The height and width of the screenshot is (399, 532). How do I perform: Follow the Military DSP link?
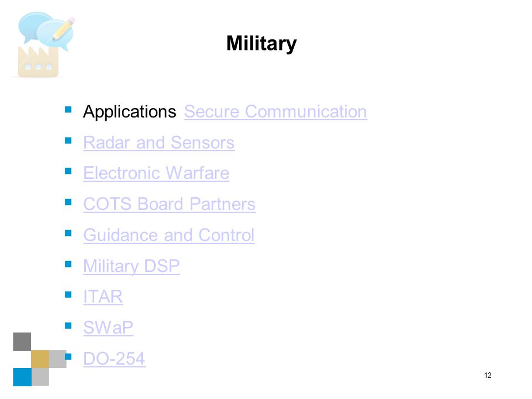[x=131, y=267]
